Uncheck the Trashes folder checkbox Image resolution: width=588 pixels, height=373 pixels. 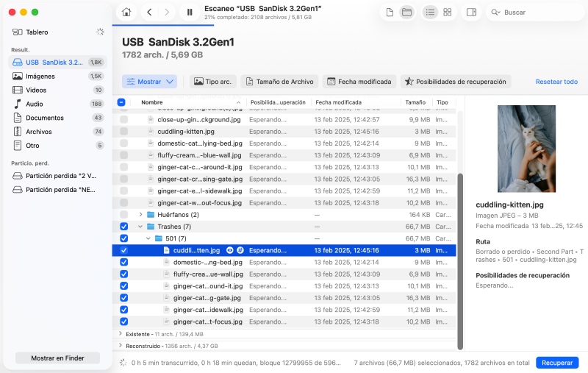point(123,227)
